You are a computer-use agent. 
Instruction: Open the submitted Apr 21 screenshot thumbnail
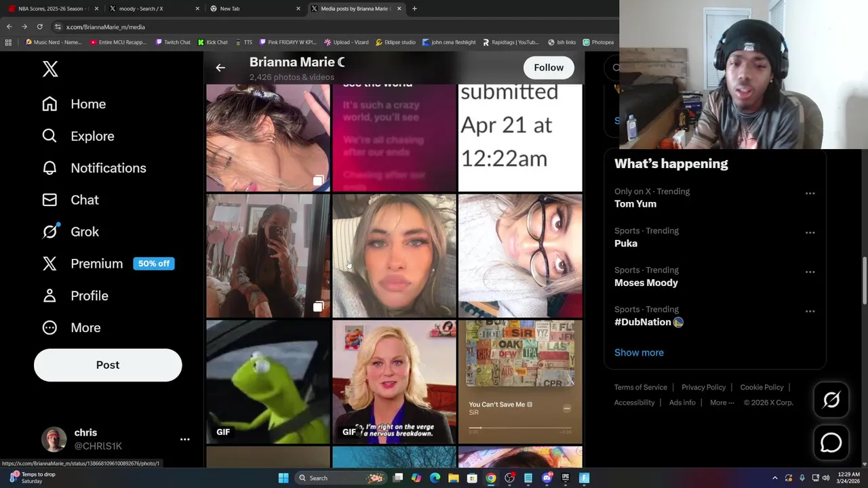pyautogui.click(x=520, y=138)
